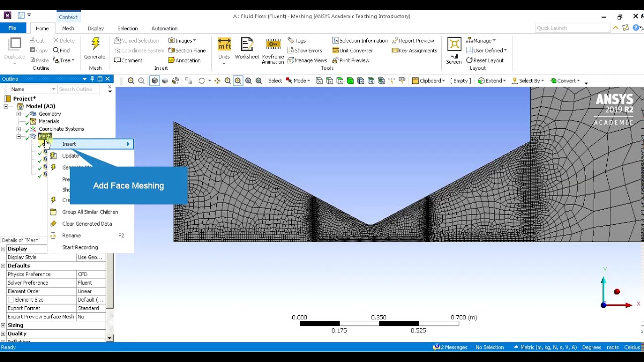Insert a Comment
The image size is (644, 362).
coord(128,60)
